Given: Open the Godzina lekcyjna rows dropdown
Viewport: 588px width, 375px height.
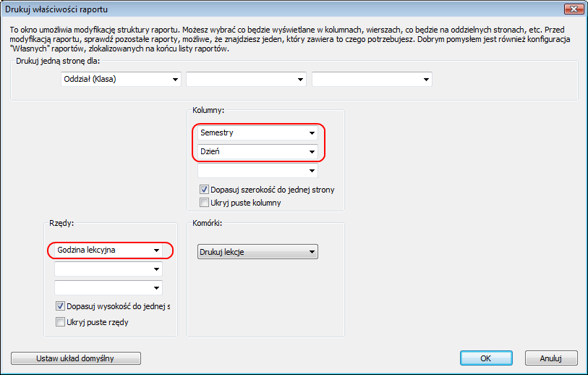Looking at the screenshot, I should pos(108,250).
